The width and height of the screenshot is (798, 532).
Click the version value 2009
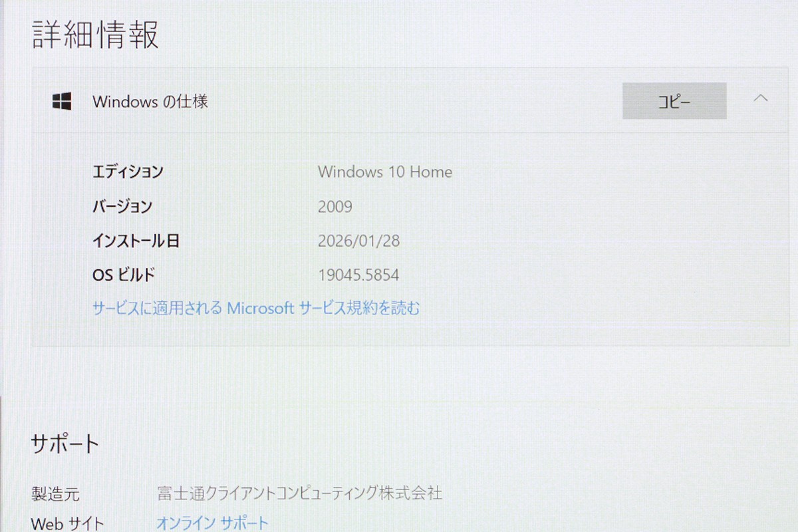[334, 206]
